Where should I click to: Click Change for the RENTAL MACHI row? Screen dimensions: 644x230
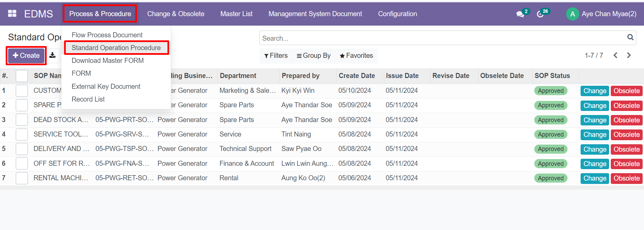tap(595, 178)
